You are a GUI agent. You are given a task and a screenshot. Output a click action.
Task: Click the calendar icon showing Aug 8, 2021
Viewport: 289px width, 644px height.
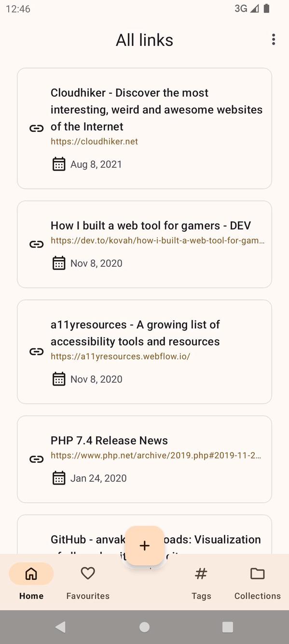(58, 164)
